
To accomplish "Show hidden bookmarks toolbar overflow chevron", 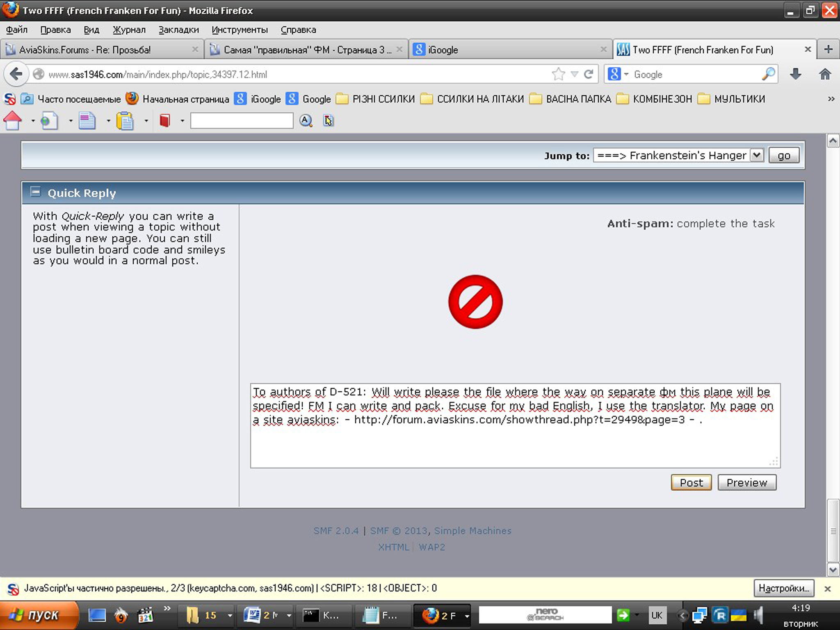I will (x=831, y=99).
